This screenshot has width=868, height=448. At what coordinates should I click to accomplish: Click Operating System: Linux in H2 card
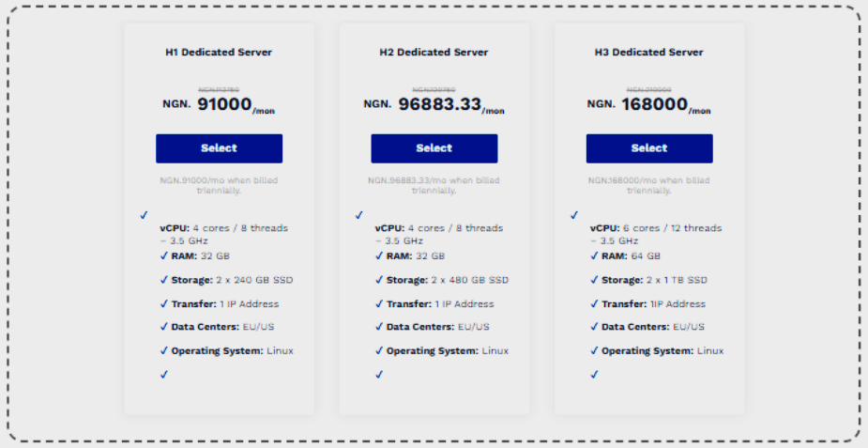click(448, 351)
